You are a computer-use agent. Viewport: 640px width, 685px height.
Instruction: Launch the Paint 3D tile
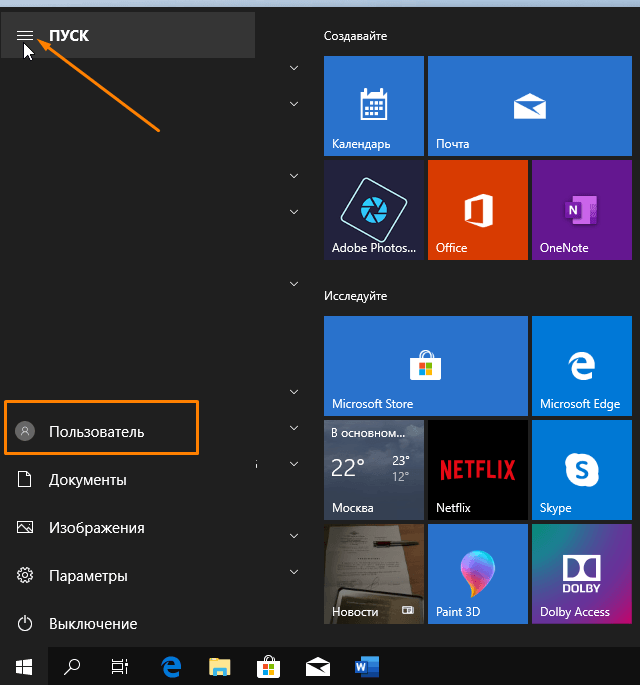click(478, 574)
